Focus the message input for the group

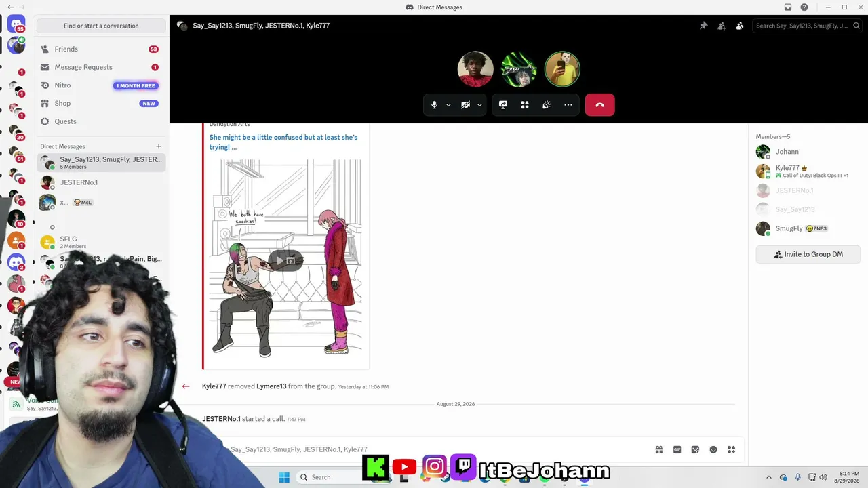[434, 449]
